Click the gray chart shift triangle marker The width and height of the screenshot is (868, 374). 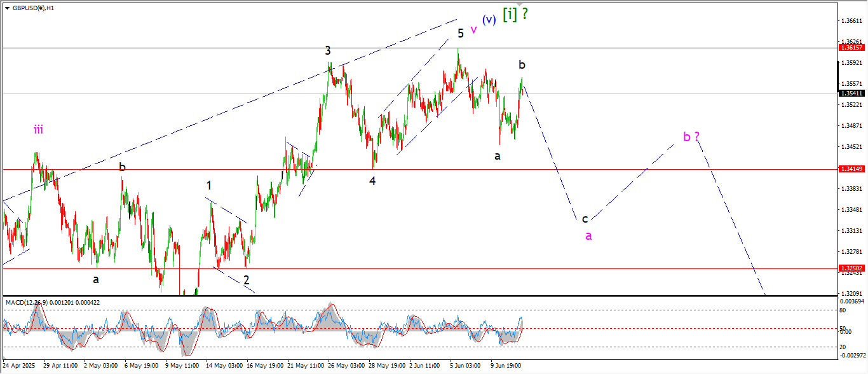(x=519, y=4)
